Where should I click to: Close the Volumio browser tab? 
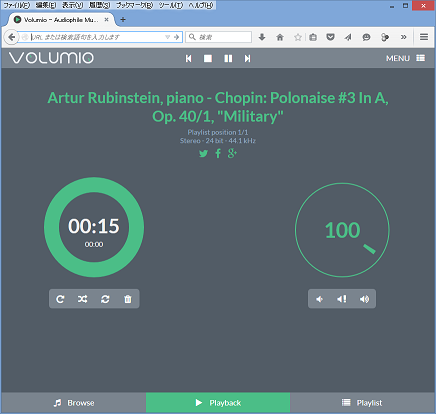[x=106, y=20]
